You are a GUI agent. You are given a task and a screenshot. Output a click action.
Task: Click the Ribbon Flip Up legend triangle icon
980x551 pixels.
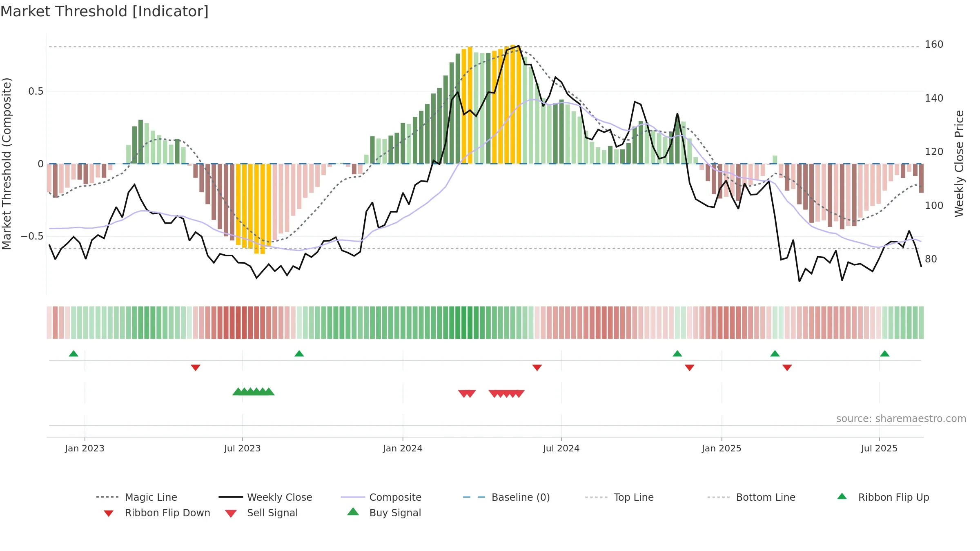842,496
